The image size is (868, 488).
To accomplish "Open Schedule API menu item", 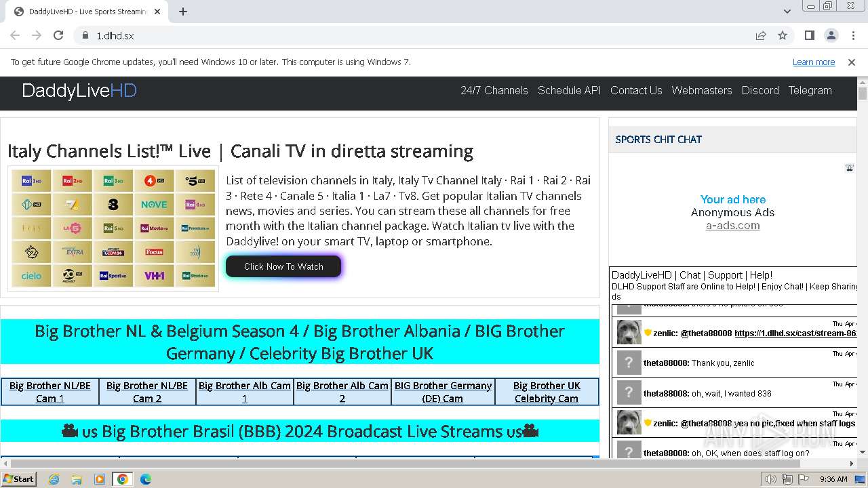I will [569, 91].
